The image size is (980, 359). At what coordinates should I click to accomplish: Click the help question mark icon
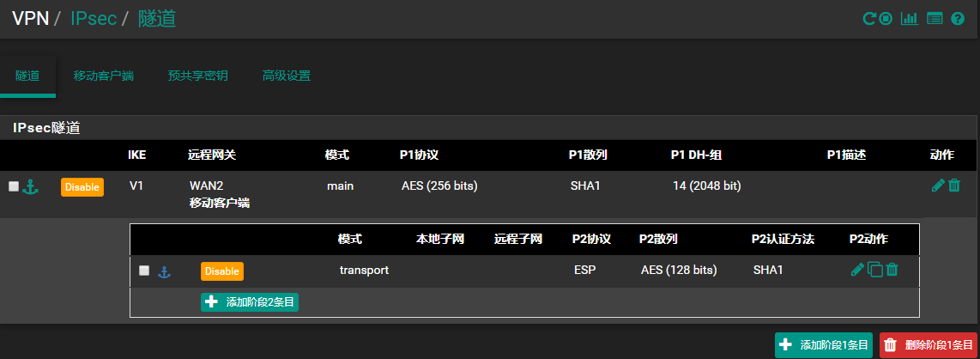click(x=958, y=18)
